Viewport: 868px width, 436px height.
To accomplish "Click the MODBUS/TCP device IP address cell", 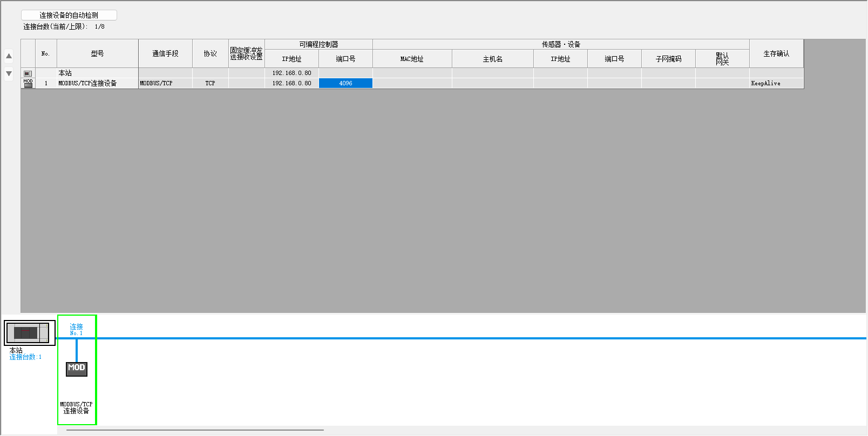I will click(291, 83).
